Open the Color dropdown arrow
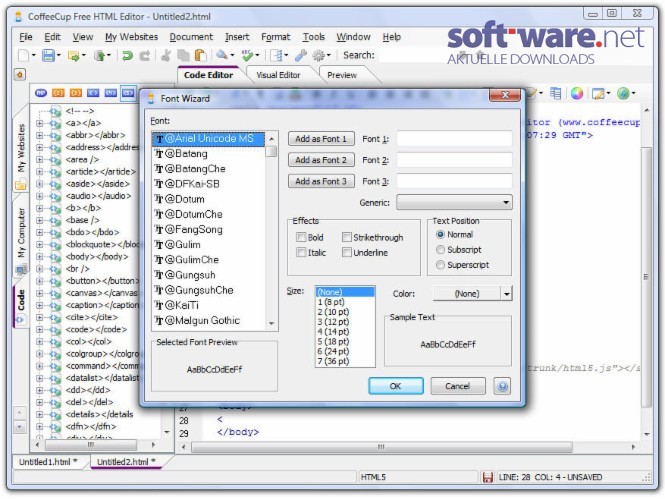 point(506,293)
